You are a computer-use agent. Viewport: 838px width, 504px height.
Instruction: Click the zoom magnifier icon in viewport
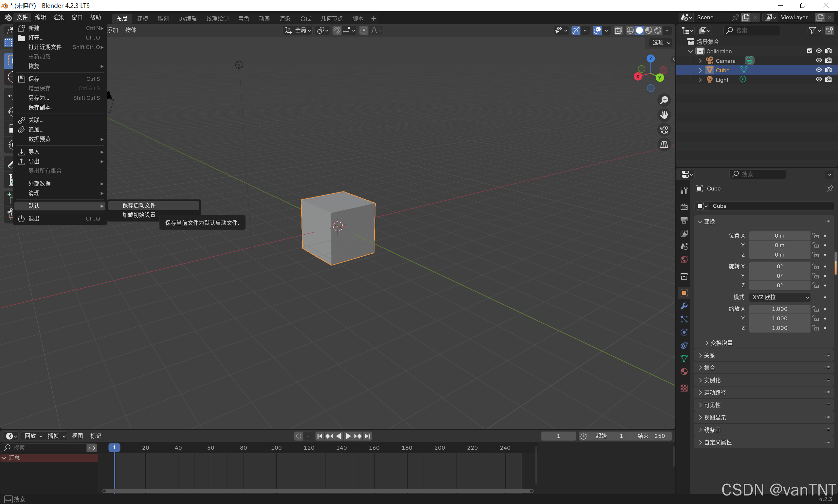coord(664,100)
